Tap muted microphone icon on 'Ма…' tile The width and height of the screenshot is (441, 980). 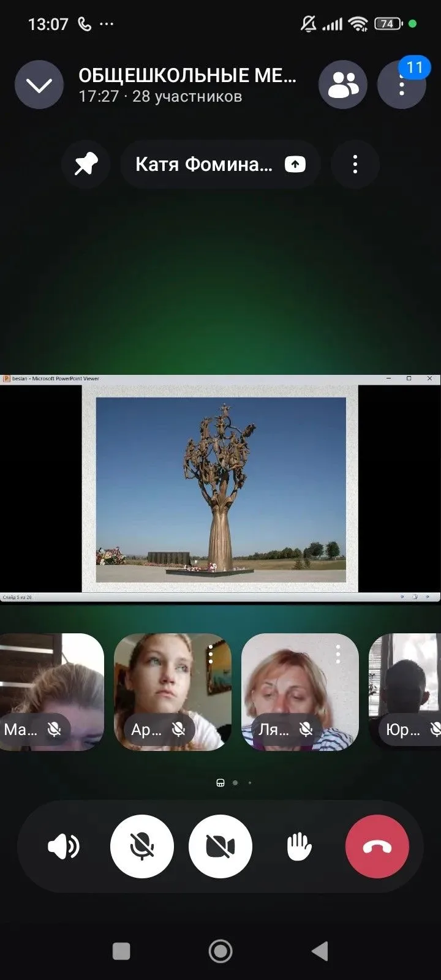pos(55,729)
